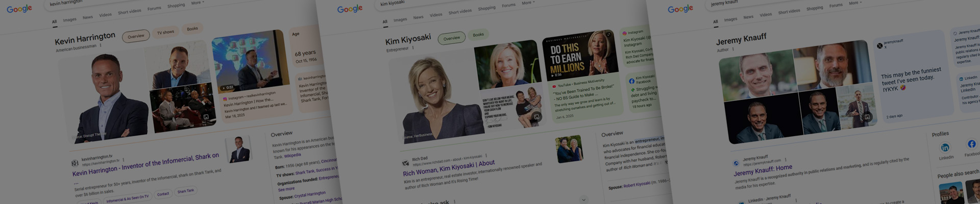The height and width of the screenshot is (204, 980).
Task: Click 'See more' in Kevin Harrington overview
Action: 286,189
